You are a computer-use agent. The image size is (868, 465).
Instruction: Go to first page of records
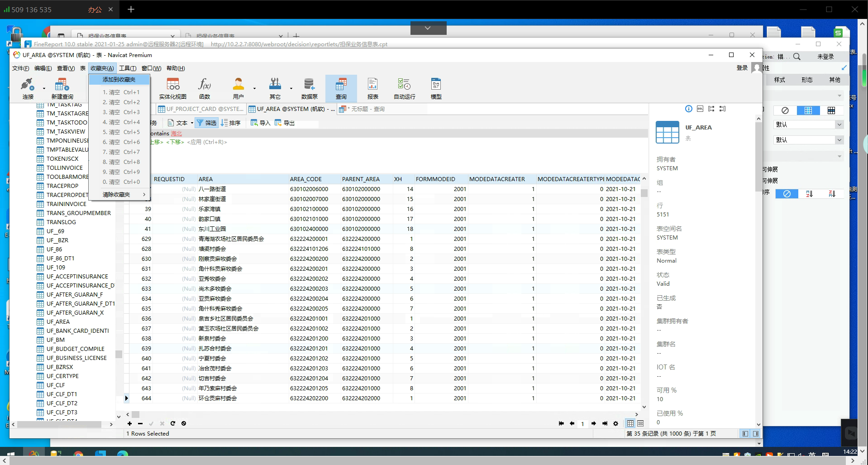point(561,423)
